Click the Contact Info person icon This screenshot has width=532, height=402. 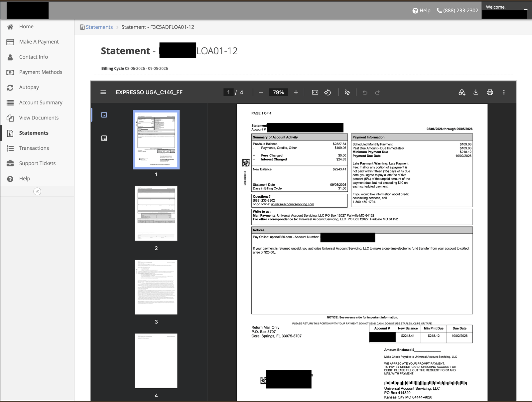pyautogui.click(x=10, y=57)
